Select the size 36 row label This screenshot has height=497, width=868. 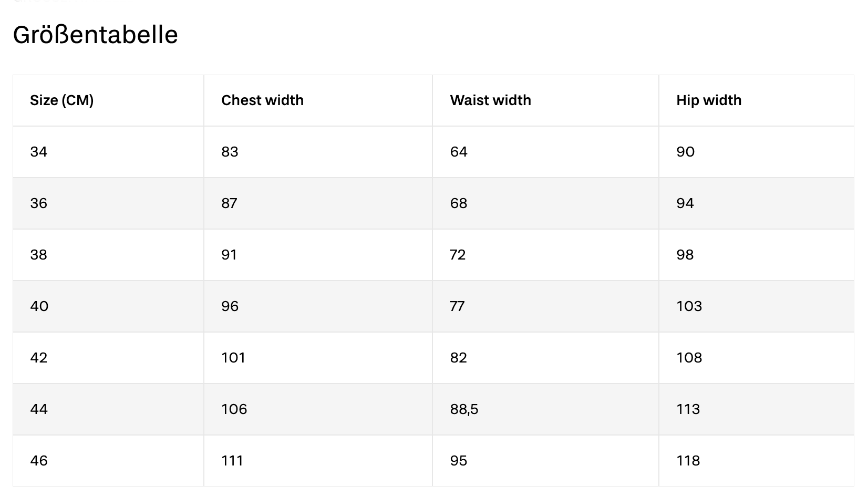[39, 203]
